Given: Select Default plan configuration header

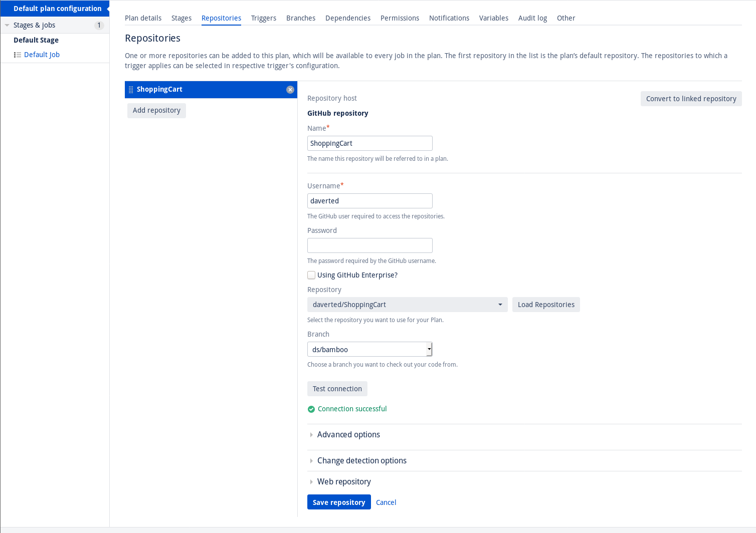Looking at the screenshot, I should 55,9.
